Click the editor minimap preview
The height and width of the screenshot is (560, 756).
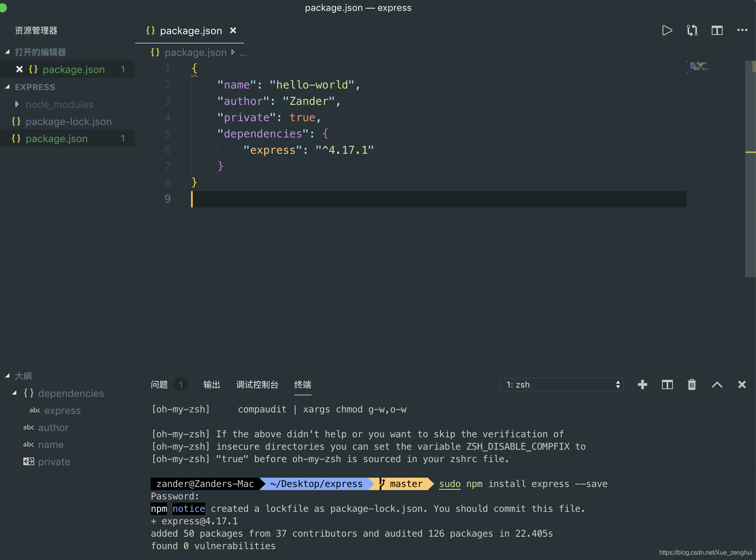(x=699, y=66)
